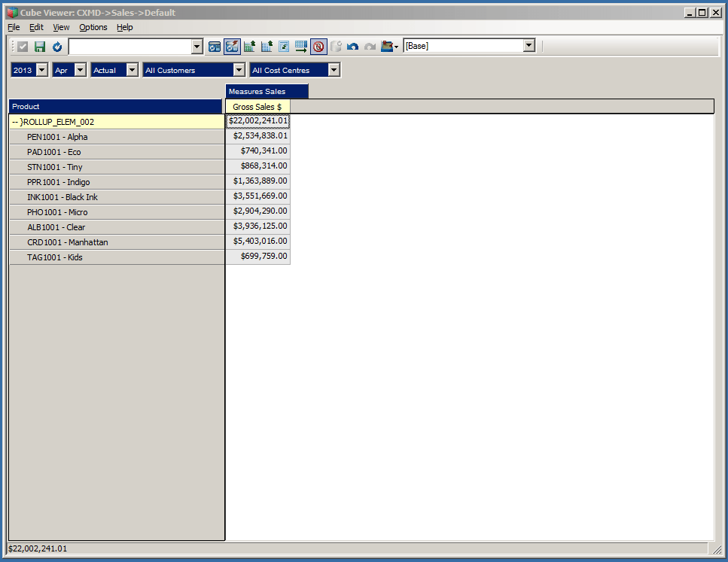Click the Redo icon
The width and height of the screenshot is (728, 562).
(369, 46)
